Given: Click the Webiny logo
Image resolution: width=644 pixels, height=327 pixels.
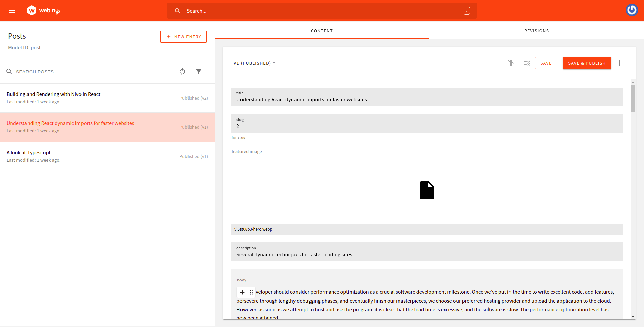Looking at the screenshot, I should tap(43, 11).
